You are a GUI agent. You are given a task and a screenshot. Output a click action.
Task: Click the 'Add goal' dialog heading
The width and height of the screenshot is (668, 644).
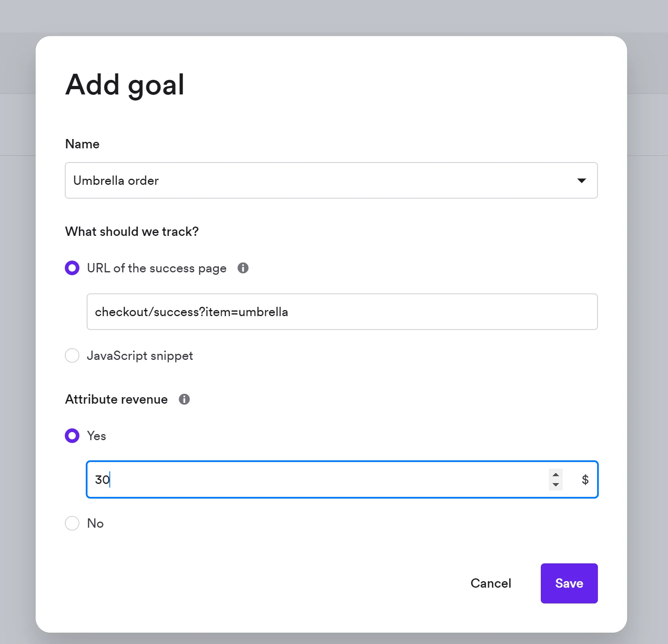click(125, 85)
